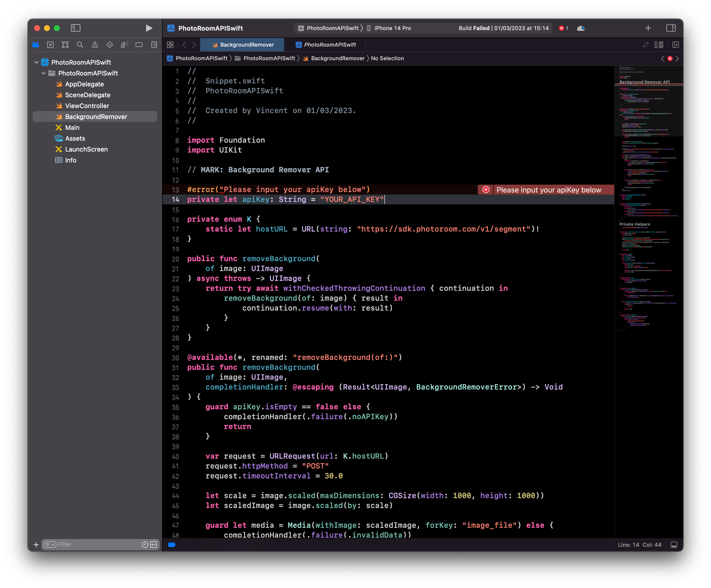The width and height of the screenshot is (711, 588).
Task: Open ViewController in the file navigator
Action: pyautogui.click(x=87, y=106)
